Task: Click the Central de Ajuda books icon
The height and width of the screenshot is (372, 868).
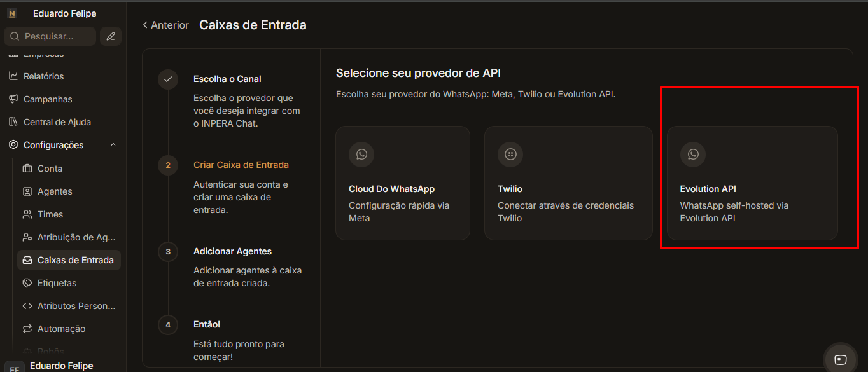Action: pos(13,122)
